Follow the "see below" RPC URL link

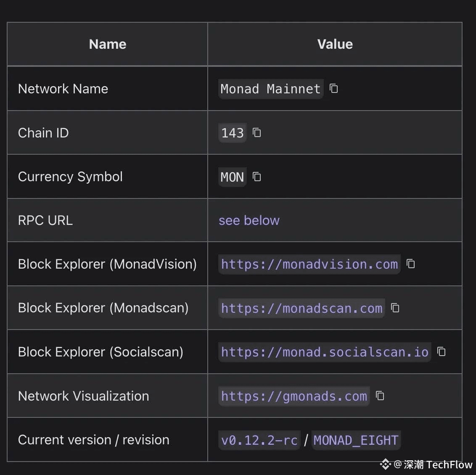[x=249, y=220]
